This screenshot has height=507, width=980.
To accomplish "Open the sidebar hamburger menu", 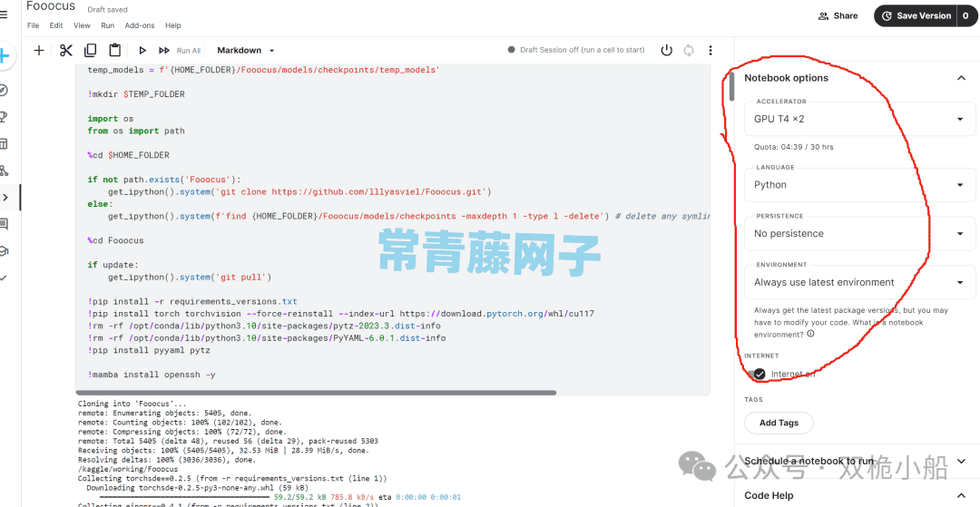I will point(4,15).
